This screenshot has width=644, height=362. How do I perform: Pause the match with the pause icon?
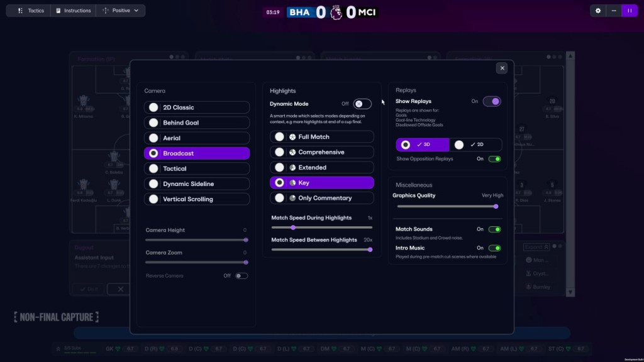tap(629, 11)
